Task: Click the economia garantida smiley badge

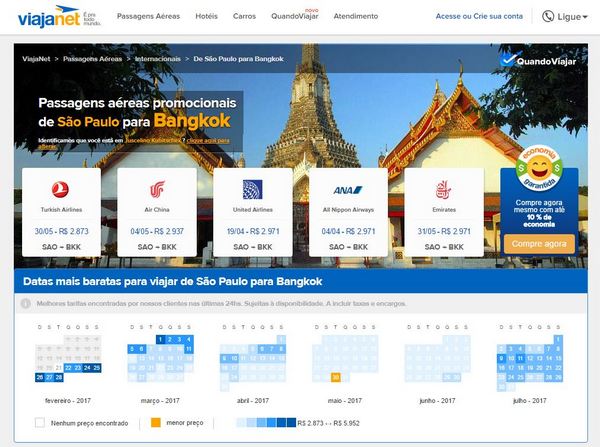Action: 539,168
